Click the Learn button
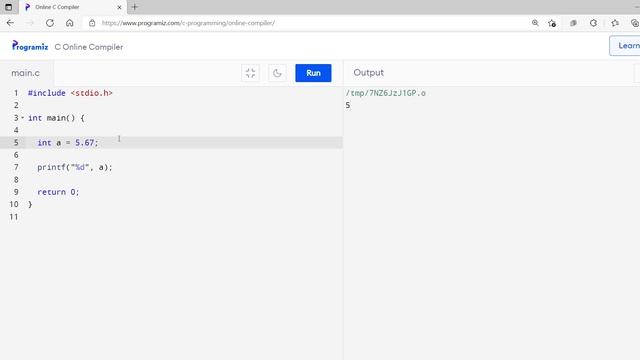 (625, 46)
